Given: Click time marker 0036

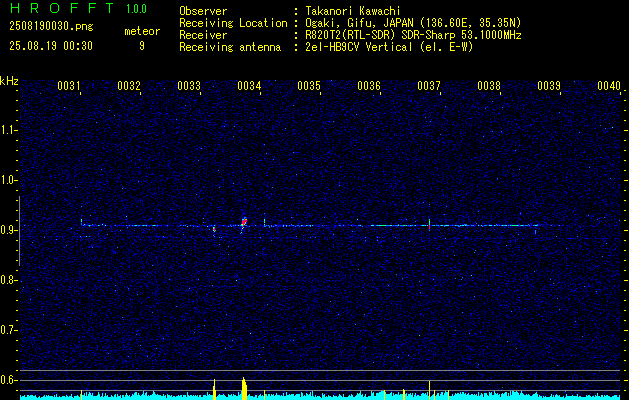Looking at the screenshot, I should click(369, 86).
